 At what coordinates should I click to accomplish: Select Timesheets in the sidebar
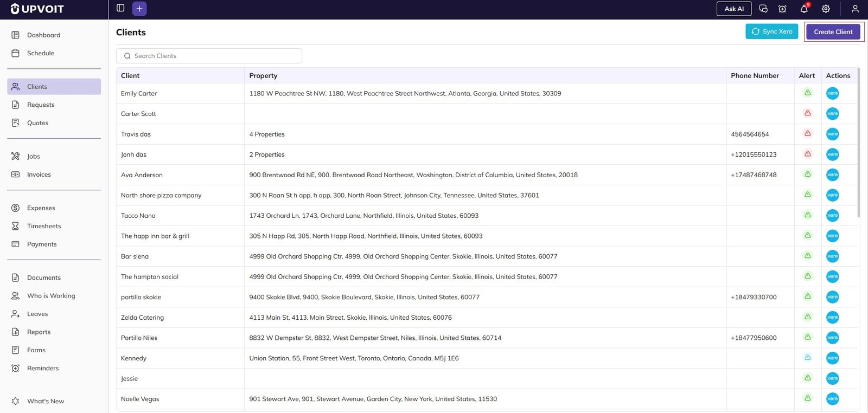pyautogui.click(x=44, y=226)
